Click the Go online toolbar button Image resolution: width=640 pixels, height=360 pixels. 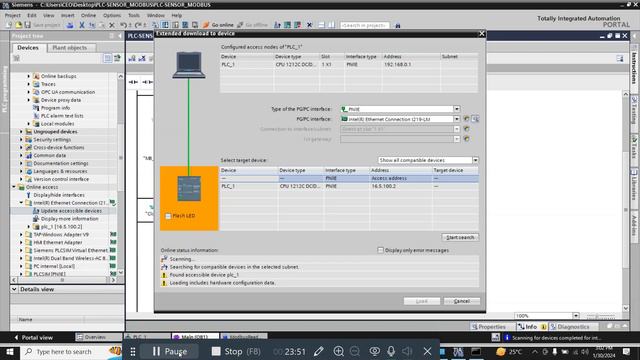[218, 25]
